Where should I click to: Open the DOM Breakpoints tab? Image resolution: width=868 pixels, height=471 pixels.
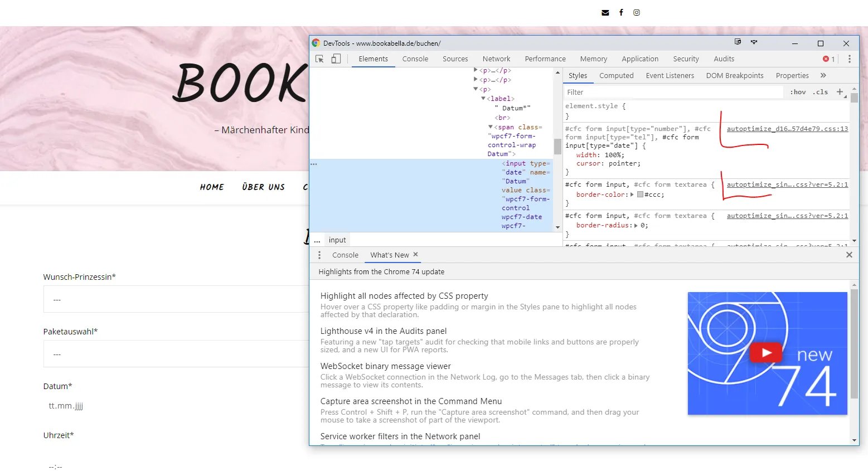click(x=735, y=76)
